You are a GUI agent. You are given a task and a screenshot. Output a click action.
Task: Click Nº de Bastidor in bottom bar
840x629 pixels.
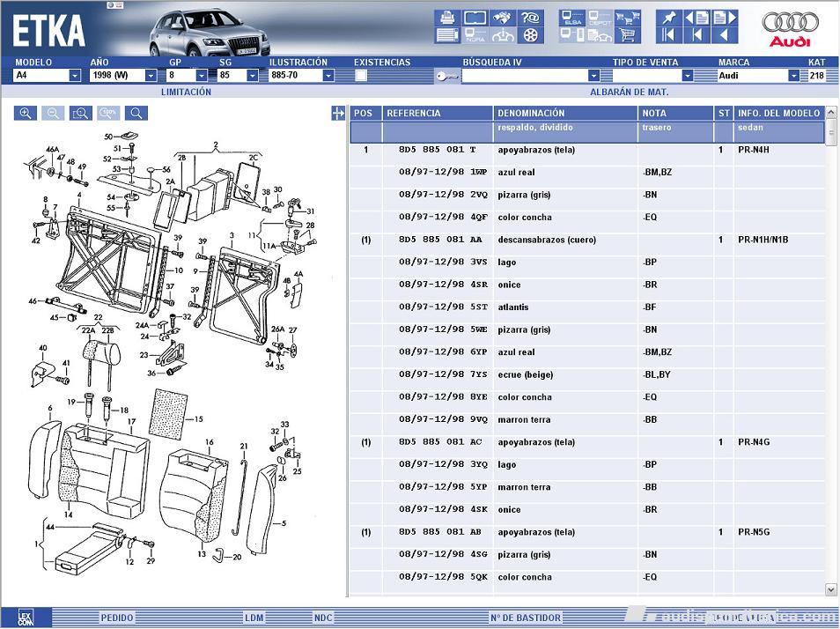click(x=526, y=618)
